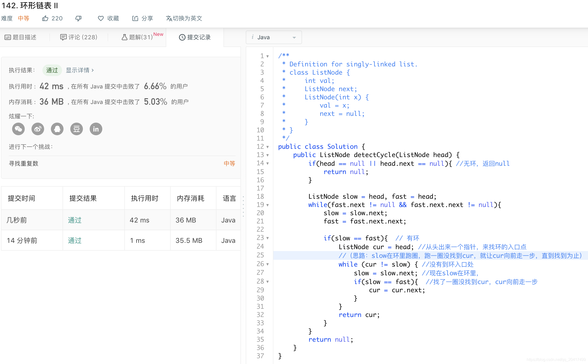This screenshot has height=364, width=588.
Task: Click the 通过 pass status badge
Action: point(52,70)
